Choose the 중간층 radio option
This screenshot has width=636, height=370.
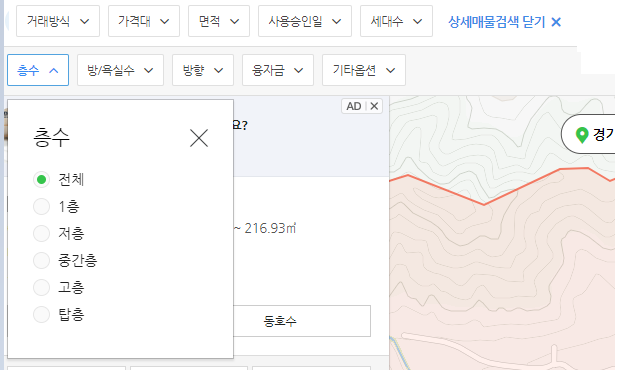[x=41, y=260]
